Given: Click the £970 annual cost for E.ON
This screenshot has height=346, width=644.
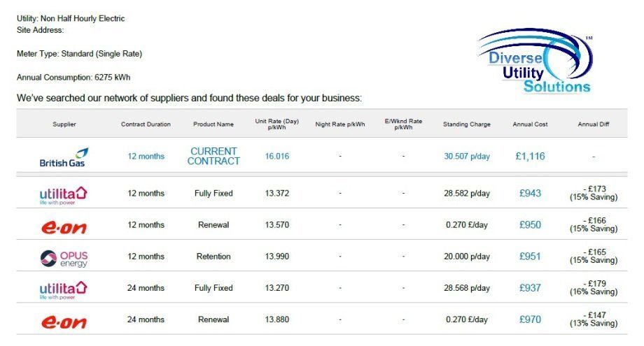Looking at the screenshot, I should pyautogui.click(x=530, y=319).
